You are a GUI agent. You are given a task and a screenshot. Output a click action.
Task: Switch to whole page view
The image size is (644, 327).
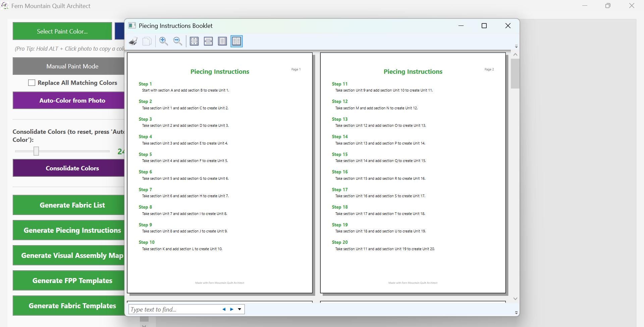[222, 41]
